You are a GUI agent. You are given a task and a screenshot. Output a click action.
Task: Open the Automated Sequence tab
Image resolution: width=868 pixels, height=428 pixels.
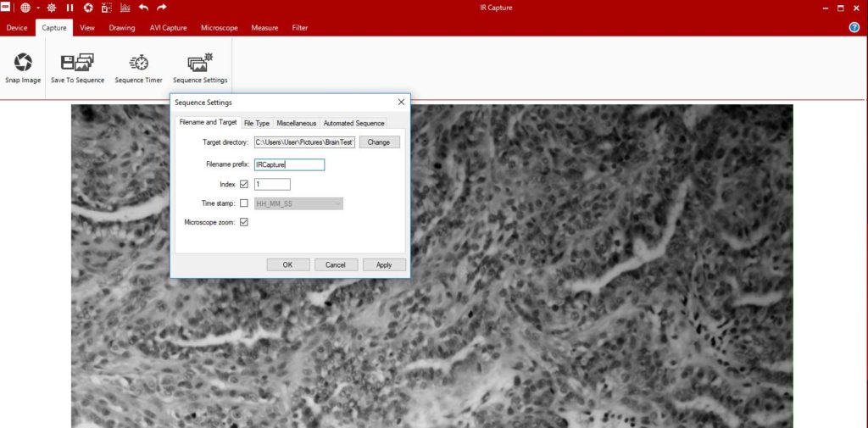pyautogui.click(x=353, y=123)
